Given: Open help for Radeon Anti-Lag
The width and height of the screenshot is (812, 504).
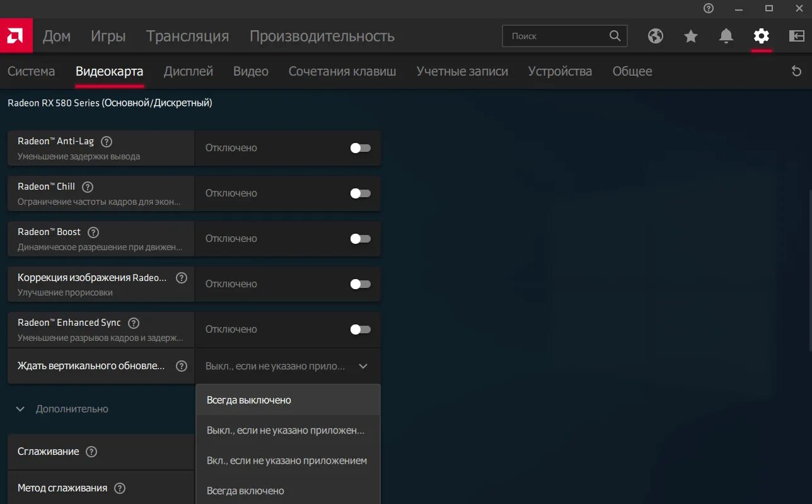Looking at the screenshot, I should click(106, 141).
